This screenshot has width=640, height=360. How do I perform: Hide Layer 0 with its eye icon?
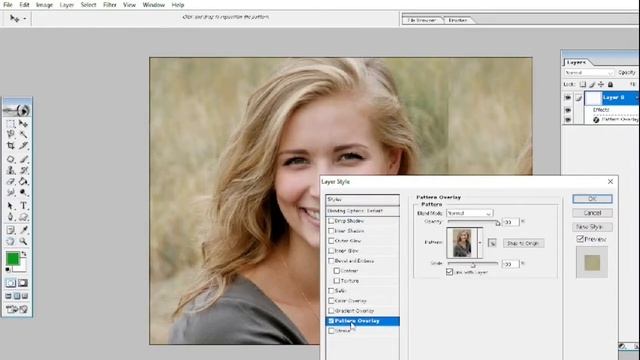pyautogui.click(x=568, y=98)
